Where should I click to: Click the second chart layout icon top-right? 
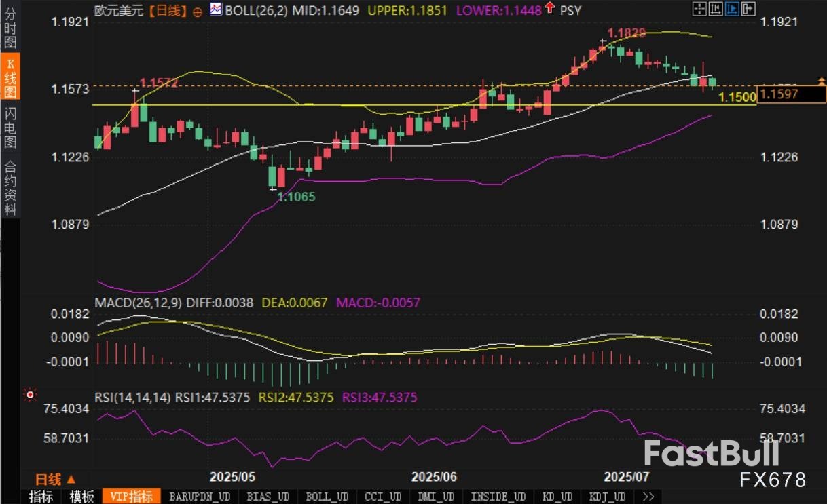click(715, 9)
